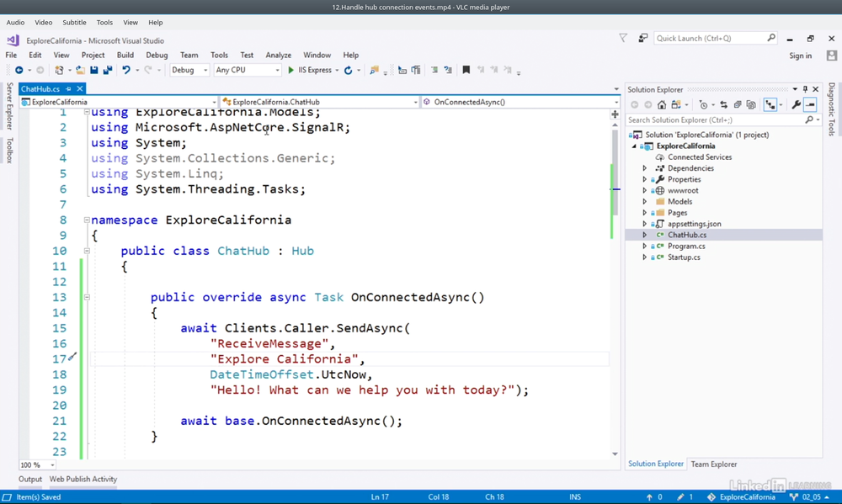Collapse the ChatHub class outlining block

tap(87, 251)
